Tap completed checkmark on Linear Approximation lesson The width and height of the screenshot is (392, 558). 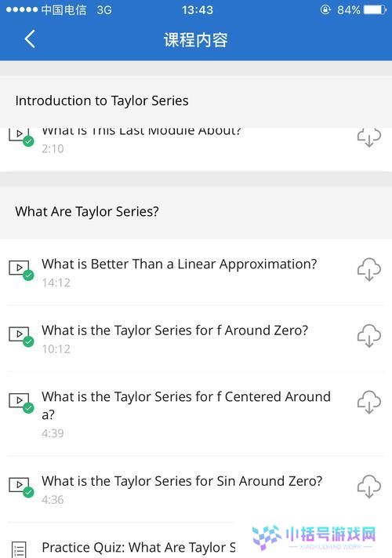pyautogui.click(x=28, y=275)
